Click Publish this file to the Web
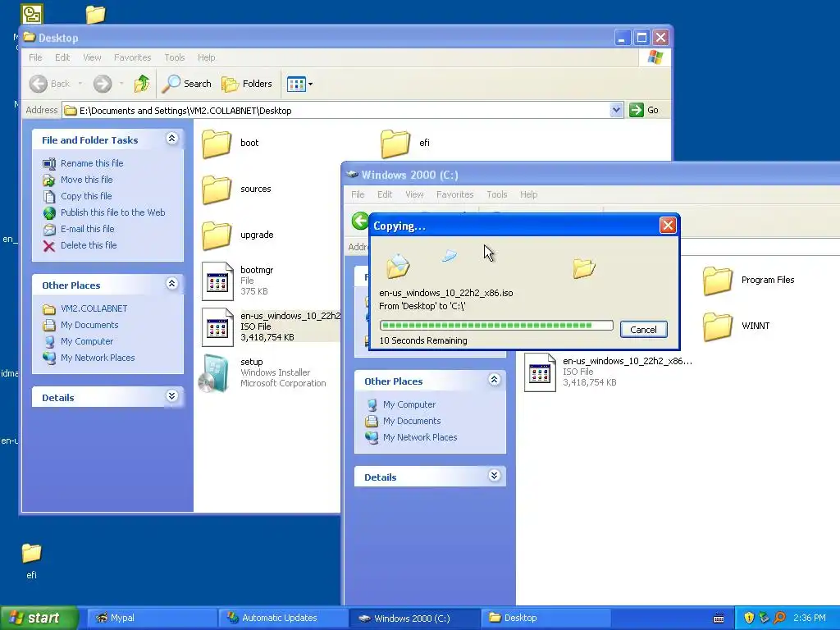Image resolution: width=840 pixels, height=630 pixels. [112, 212]
